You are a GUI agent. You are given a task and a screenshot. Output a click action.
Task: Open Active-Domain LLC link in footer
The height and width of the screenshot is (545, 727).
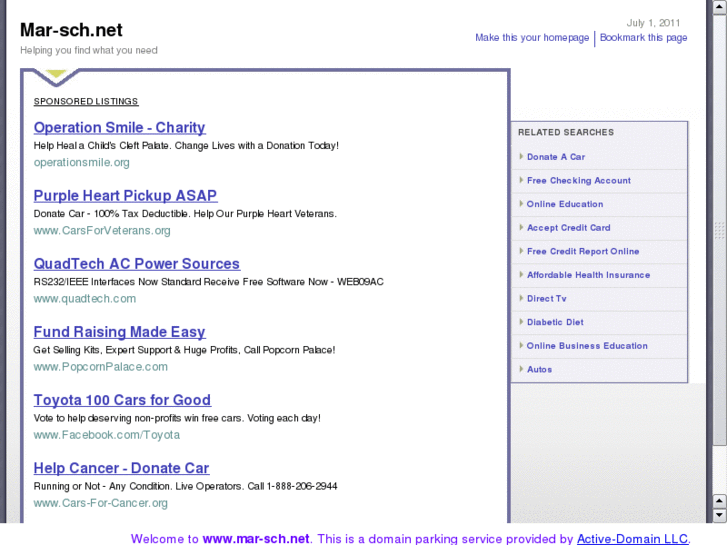tap(632, 539)
